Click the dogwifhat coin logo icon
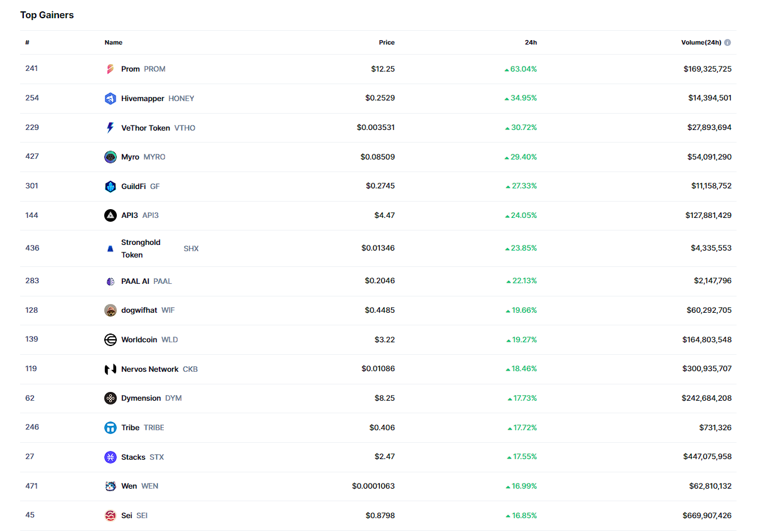 [x=111, y=310]
